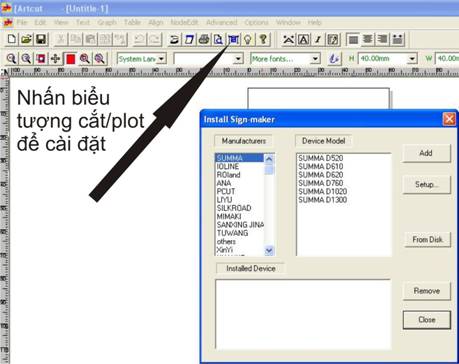Open the Text menu
The image size is (459, 364).
pyautogui.click(x=83, y=23)
